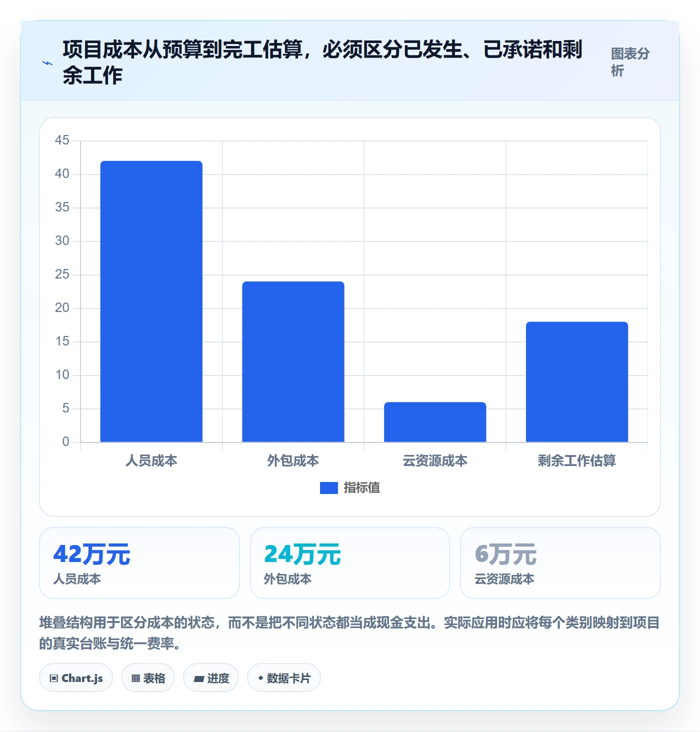Click the 人员成本 x-axis label

pos(151,460)
